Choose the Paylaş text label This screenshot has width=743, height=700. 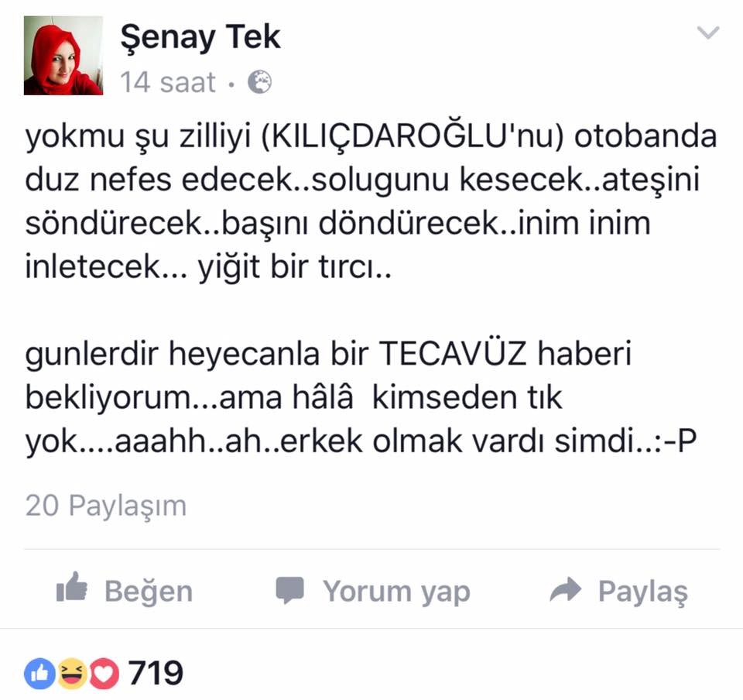coord(642,592)
